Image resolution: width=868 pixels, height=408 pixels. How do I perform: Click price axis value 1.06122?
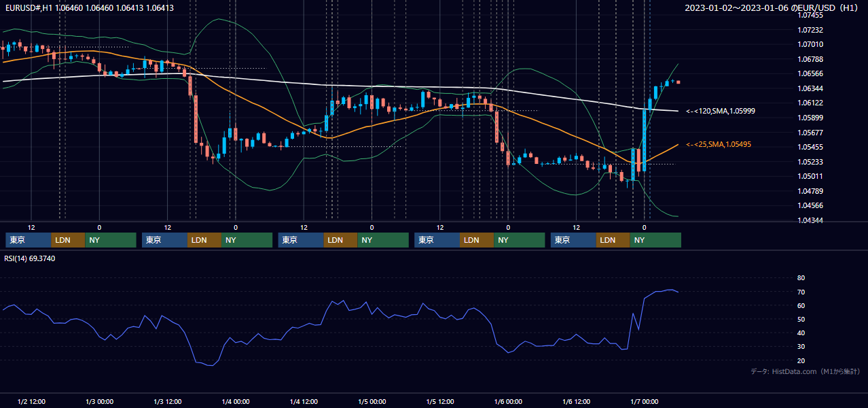(810, 103)
